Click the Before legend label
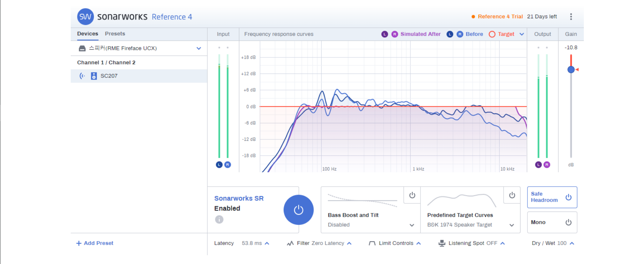Screen dimensions: 644x264 [474, 34]
